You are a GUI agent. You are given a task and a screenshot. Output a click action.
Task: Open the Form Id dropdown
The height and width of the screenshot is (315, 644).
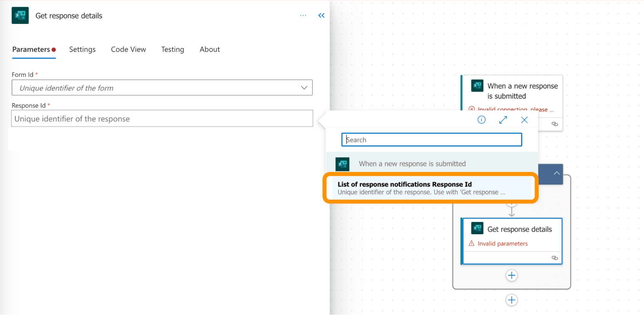pyautogui.click(x=162, y=88)
